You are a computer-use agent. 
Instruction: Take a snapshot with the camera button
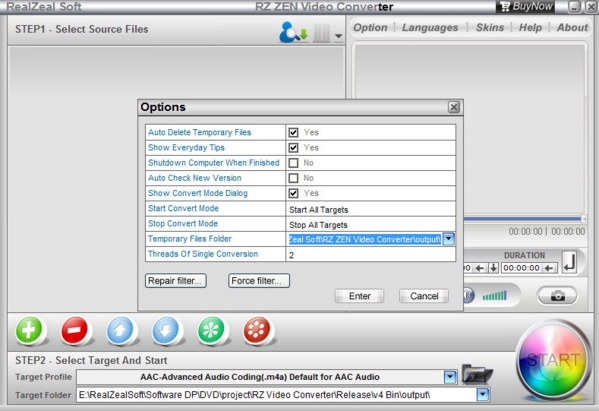tap(557, 296)
